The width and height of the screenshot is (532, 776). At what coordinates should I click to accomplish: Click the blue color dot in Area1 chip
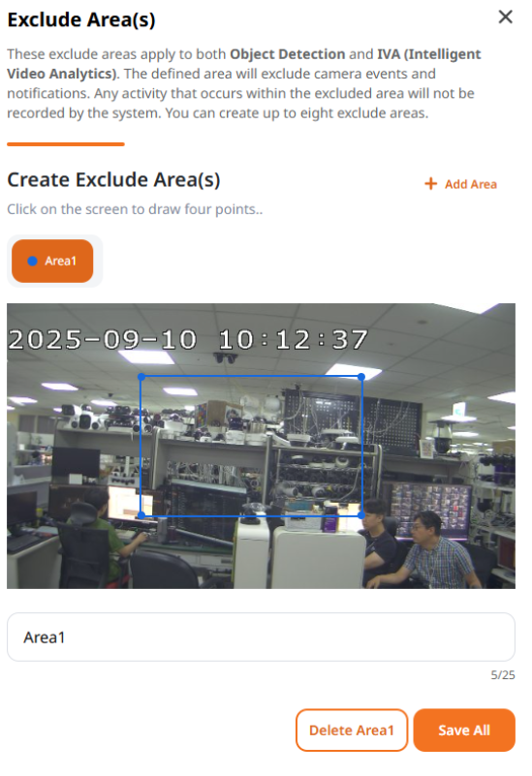[33, 261]
